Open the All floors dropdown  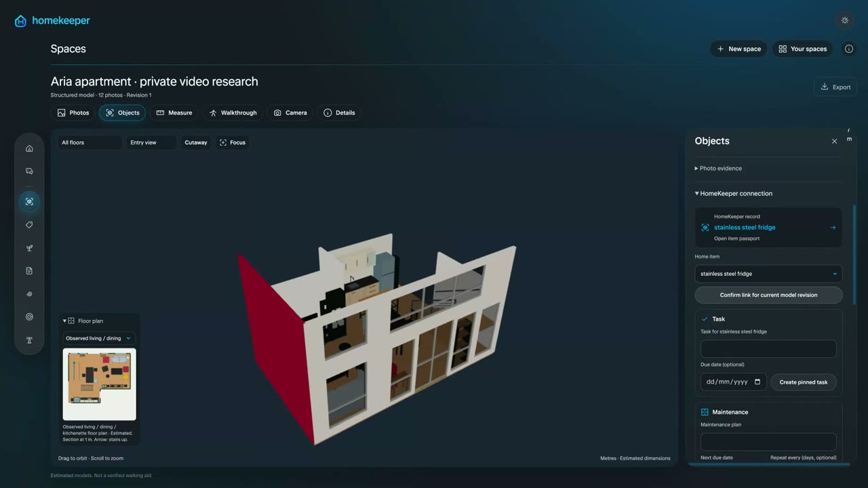(x=89, y=142)
